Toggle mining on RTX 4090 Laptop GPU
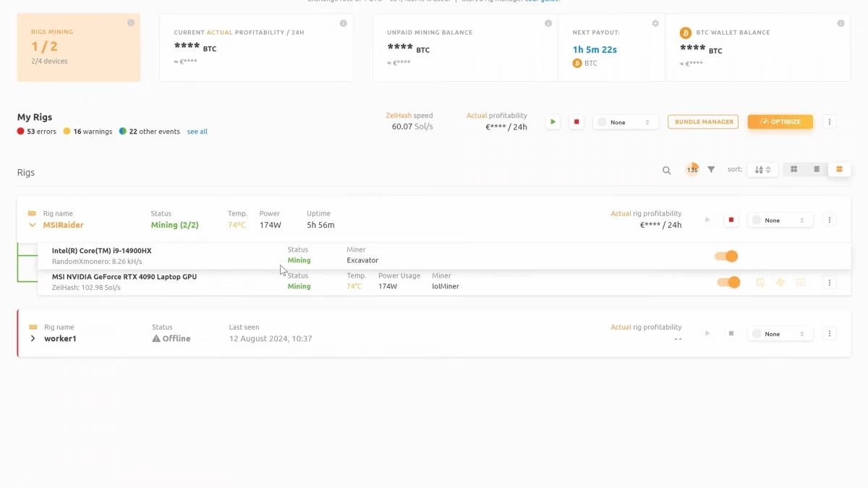This screenshot has width=868, height=488. [x=729, y=282]
